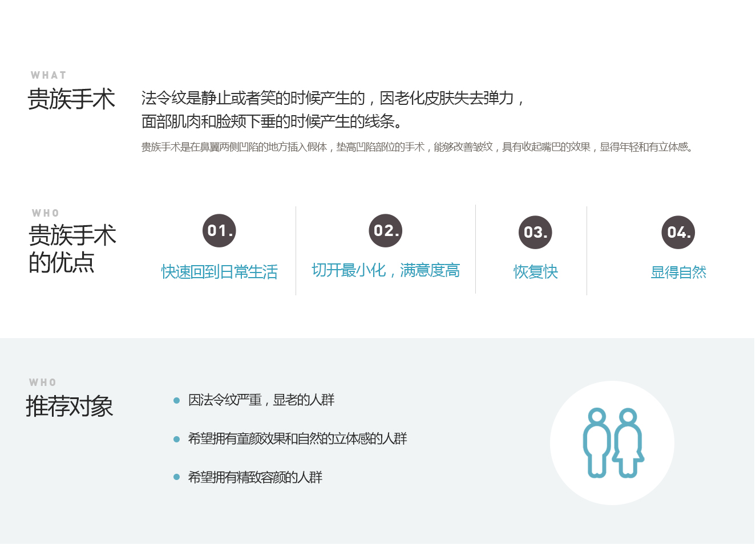The image size is (756, 549).
Task: Click the two people figures icon
Action: click(x=613, y=443)
